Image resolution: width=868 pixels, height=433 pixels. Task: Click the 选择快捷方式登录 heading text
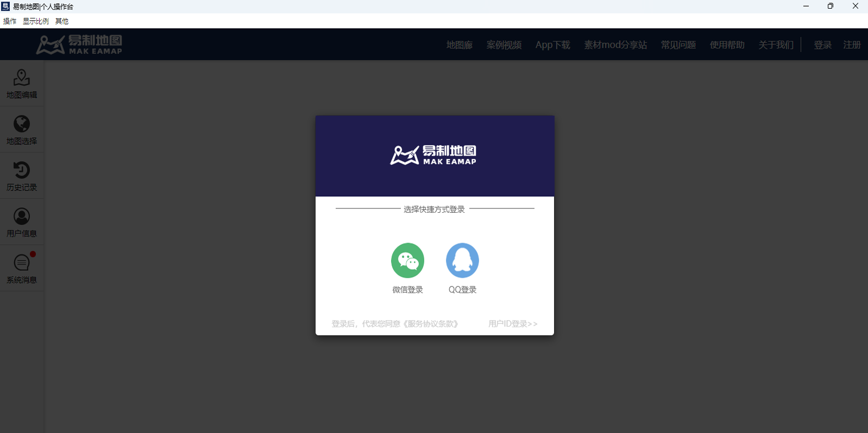pyautogui.click(x=434, y=209)
